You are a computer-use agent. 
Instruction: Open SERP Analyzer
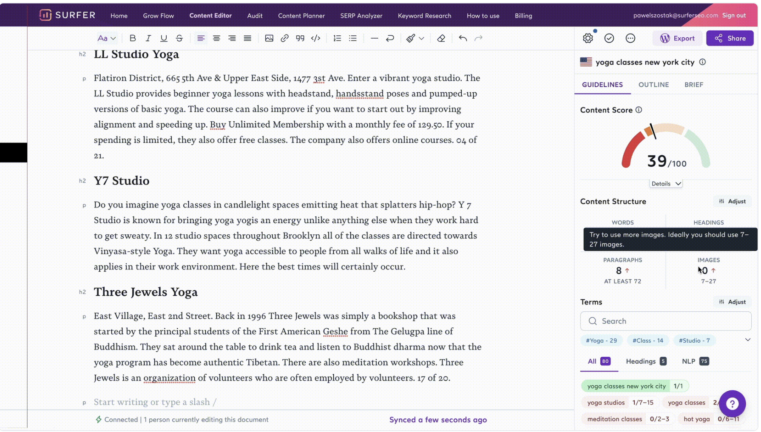coord(361,16)
